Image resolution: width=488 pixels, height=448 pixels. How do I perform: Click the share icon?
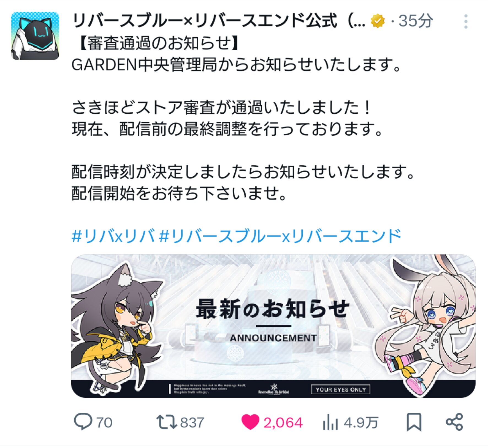click(454, 422)
